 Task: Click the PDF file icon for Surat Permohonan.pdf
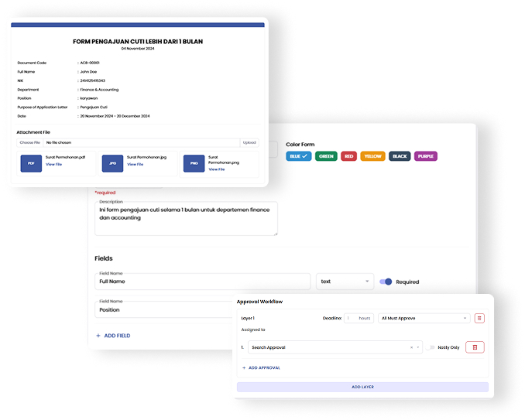pyautogui.click(x=31, y=163)
